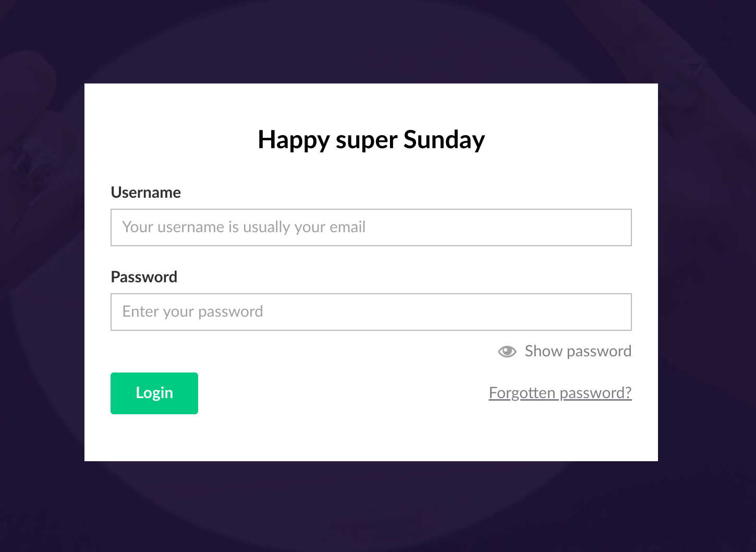Viewport: 756px width, 552px height.
Task: Click the dark background outside the login card
Action: click(x=42, y=501)
